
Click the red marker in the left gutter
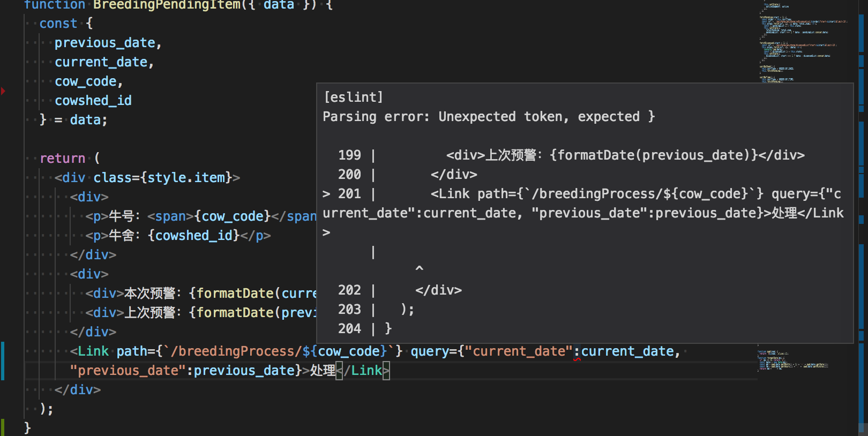point(3,91)
